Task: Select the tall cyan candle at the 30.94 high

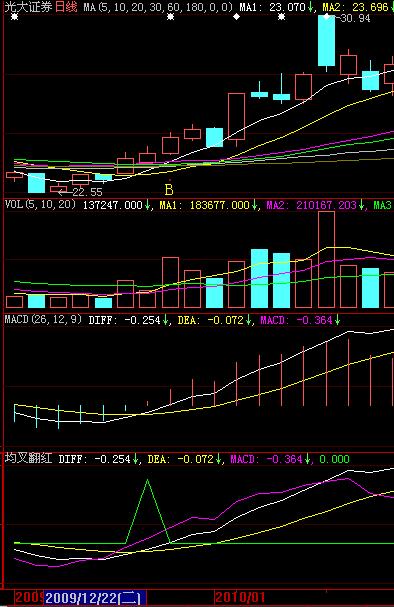Action: click(x=326, y=40)
